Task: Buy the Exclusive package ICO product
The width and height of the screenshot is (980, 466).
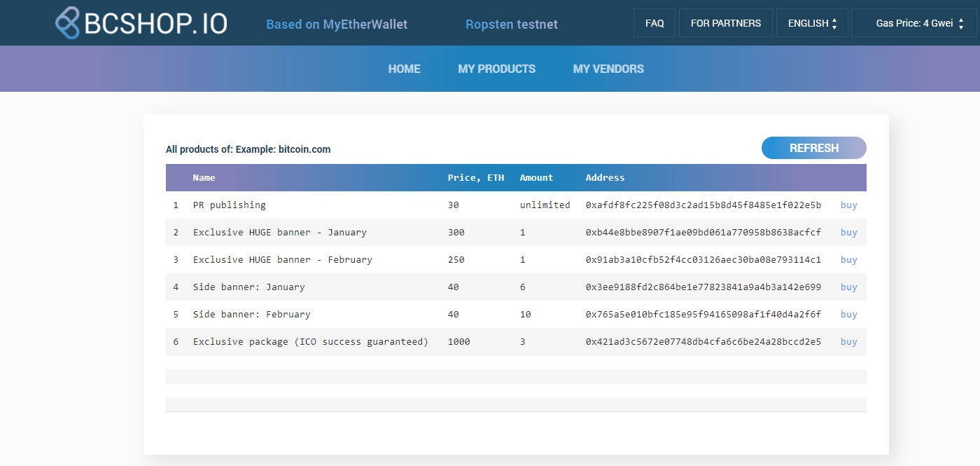Action: pyautogui.click(x=849, y=342)
